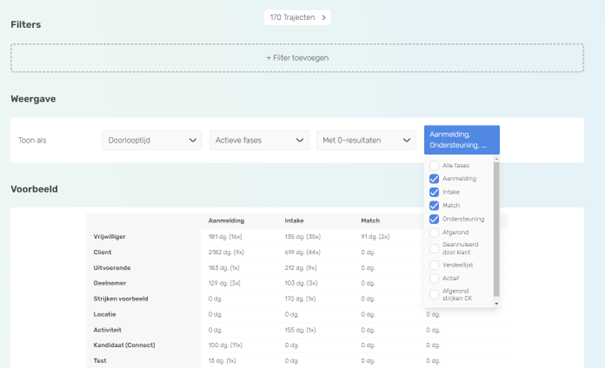
Task: Open the Doorlooptijd dropdown
Action: click(x=152, y=140)
